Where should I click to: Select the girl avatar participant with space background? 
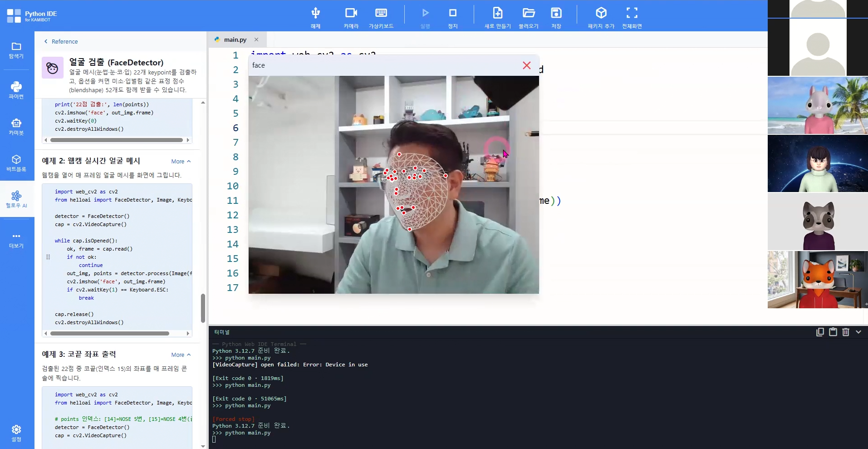(x=818, y=163)
